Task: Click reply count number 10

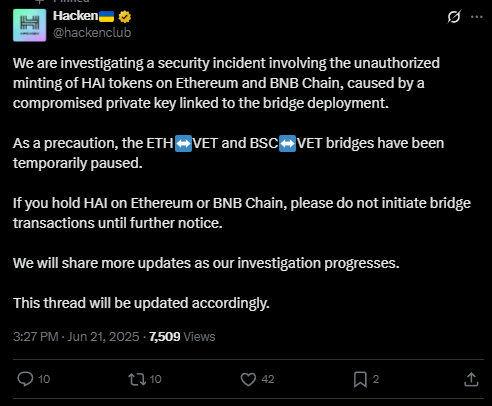Action: (x=44, y=379)
